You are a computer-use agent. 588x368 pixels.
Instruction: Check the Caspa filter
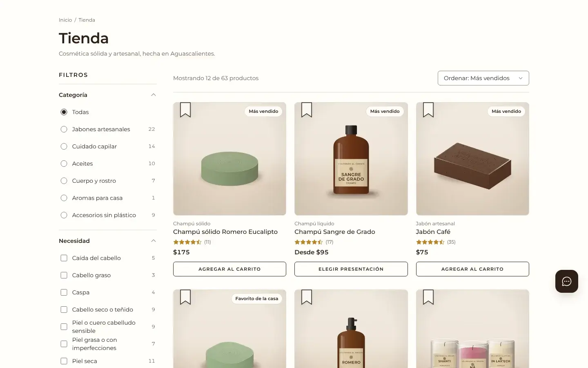tap(64, 292)
